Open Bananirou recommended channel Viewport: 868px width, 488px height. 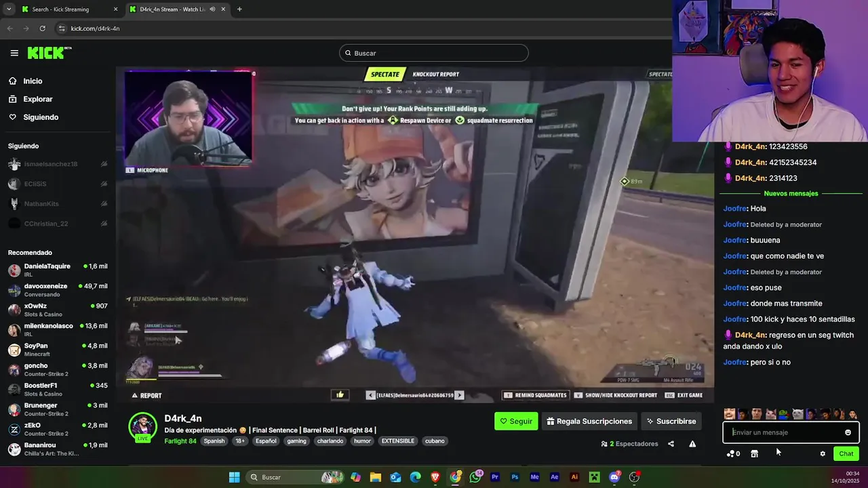(58, 449)
